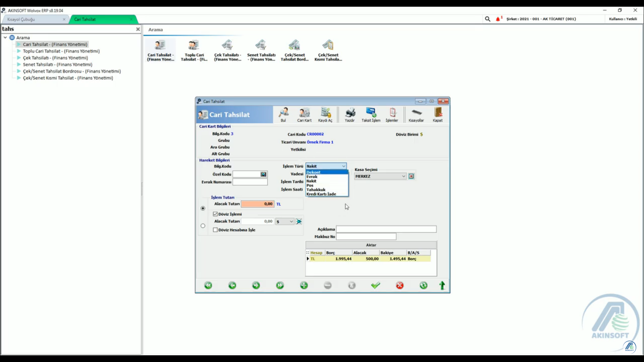Click the grey edit record button
Image resolution: width=644 pixels, height=362 pixels.
[x=352, y=285]
